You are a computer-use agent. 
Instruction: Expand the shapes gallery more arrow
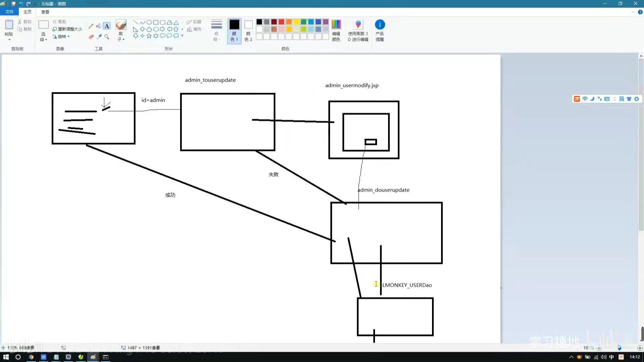182,36
